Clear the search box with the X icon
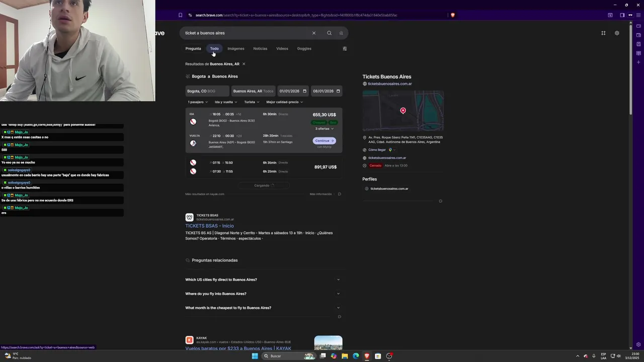 (x=313, y=33)
